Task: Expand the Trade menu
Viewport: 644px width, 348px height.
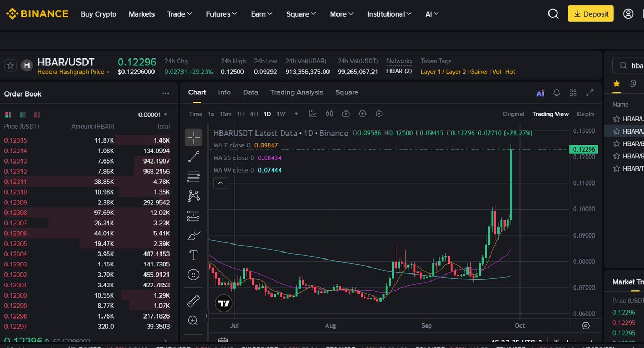Action: click(180, 14)
